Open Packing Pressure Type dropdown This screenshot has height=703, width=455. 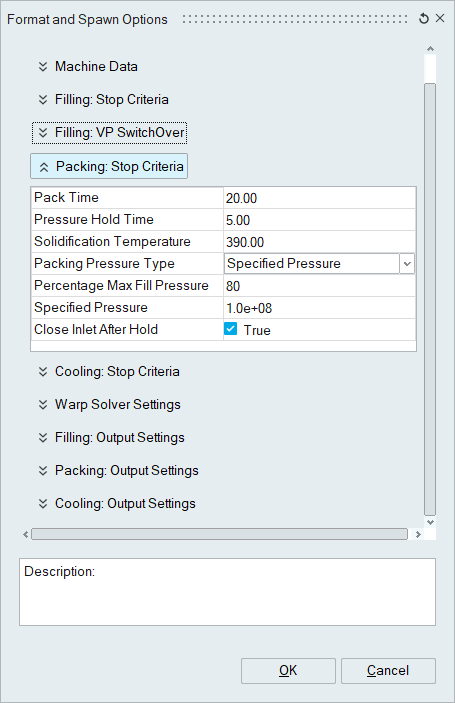click(x=407, y=264)
